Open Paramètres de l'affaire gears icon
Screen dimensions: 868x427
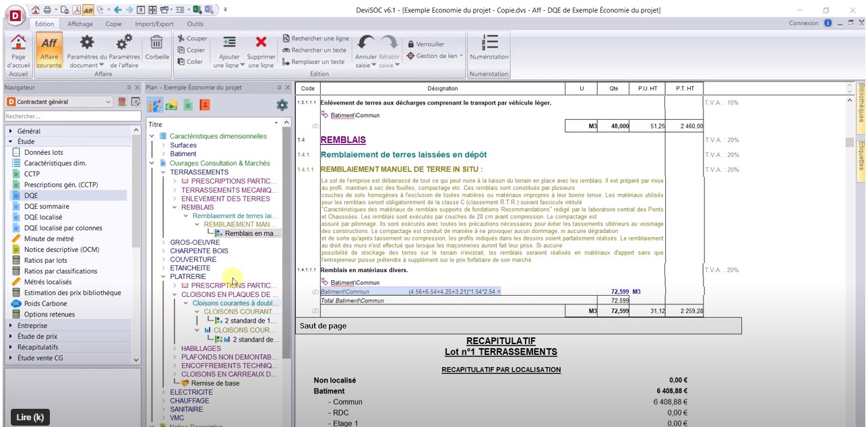pyautogui.click(x=124, y=43)
